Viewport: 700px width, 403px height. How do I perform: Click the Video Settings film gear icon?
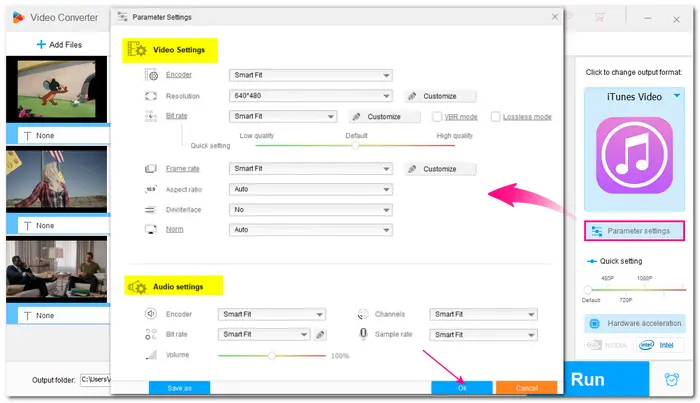137,49
